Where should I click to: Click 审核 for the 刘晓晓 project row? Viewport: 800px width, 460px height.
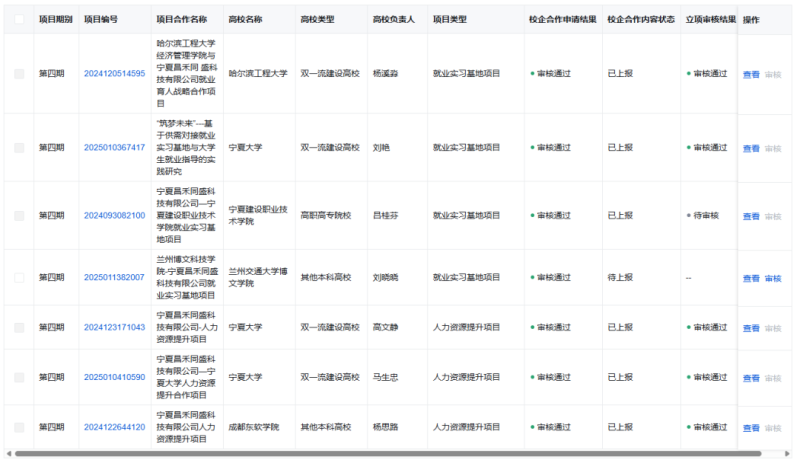click(x=773, y=279)
